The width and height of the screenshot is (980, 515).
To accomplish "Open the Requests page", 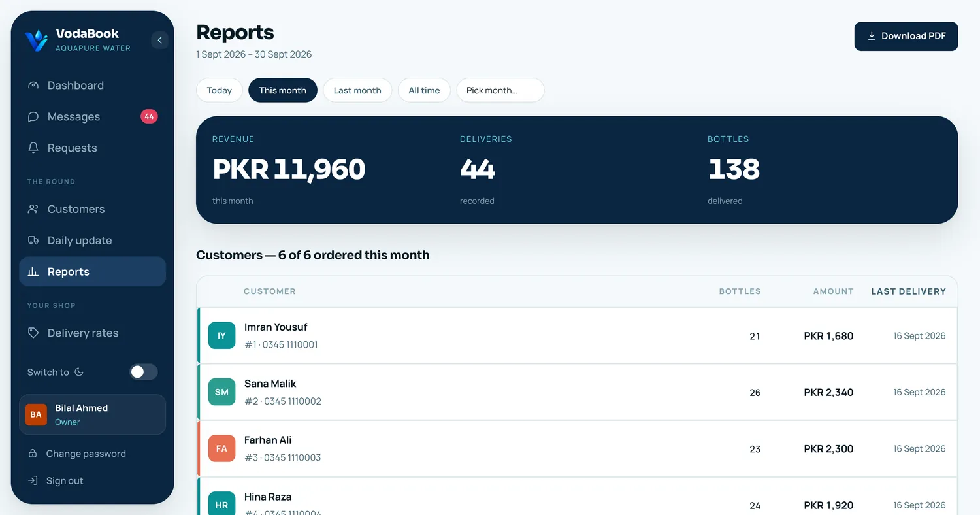I will point(93,148).
